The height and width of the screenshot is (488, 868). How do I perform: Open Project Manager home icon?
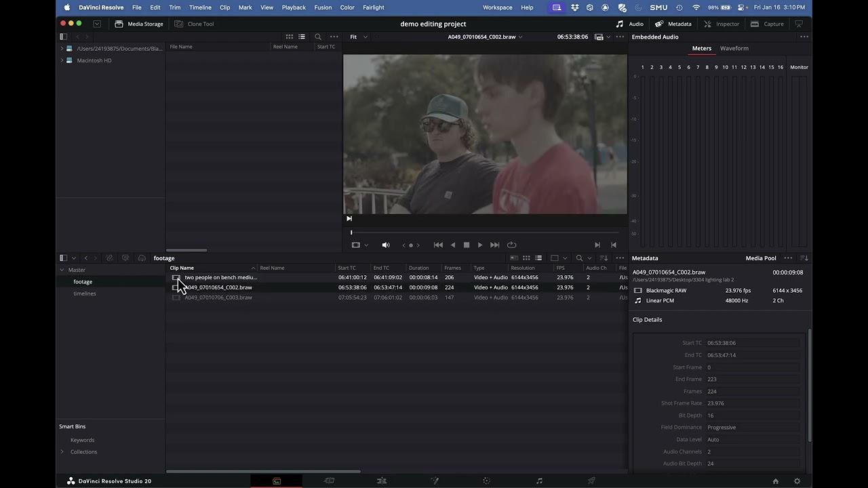click(776, 481)
